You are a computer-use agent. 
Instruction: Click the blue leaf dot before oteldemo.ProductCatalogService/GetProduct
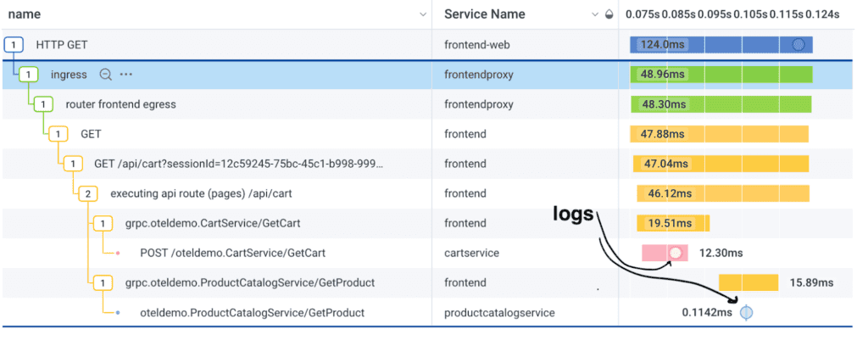(117, 313)
